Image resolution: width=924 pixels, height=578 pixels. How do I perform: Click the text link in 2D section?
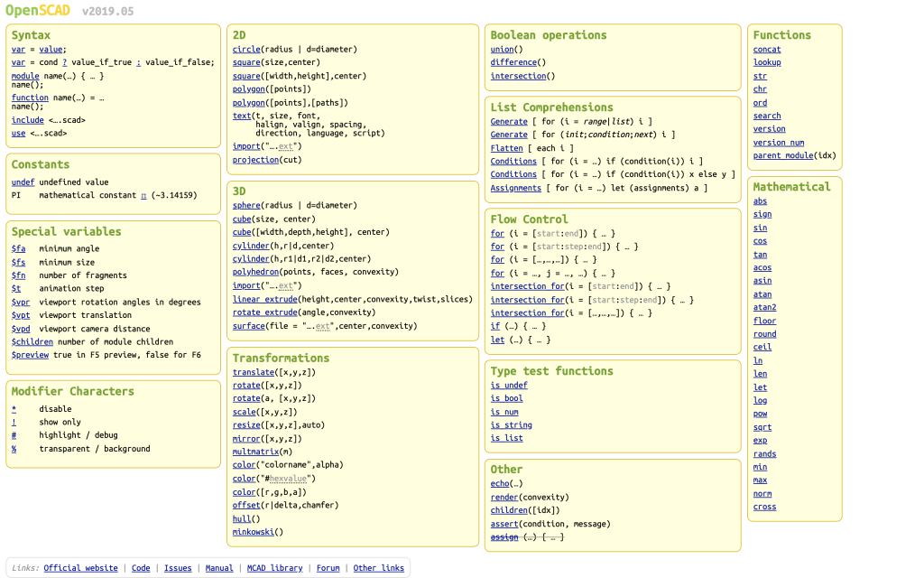click(242, 116)
